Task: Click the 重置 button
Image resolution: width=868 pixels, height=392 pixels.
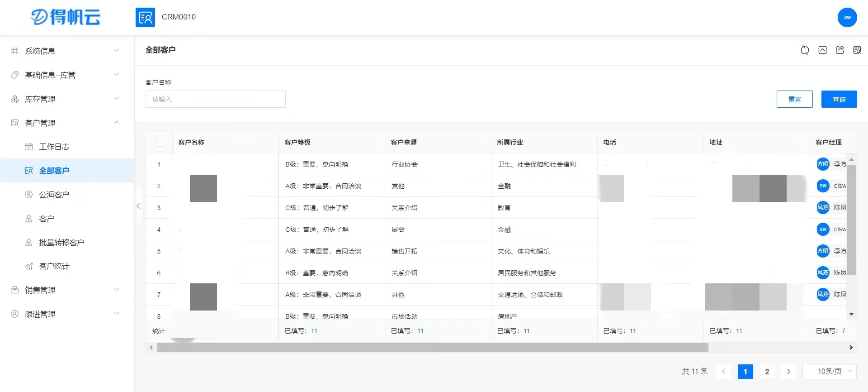Action: [794, 99]
